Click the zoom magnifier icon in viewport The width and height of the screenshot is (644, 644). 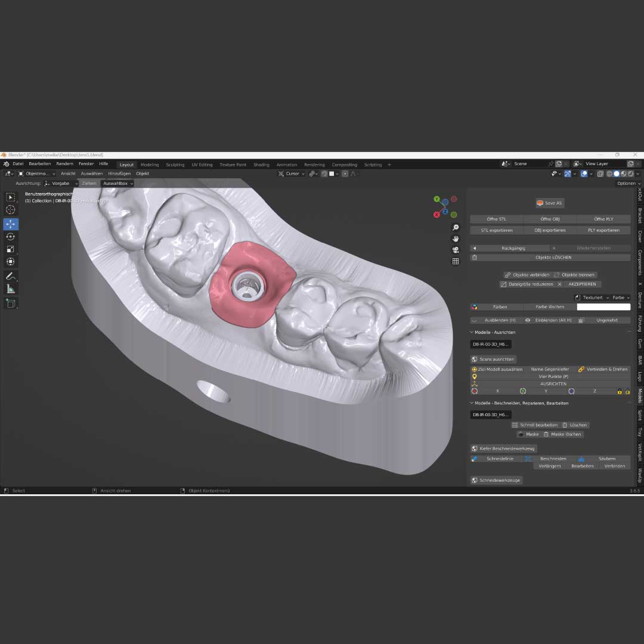[x=456, y=228]
